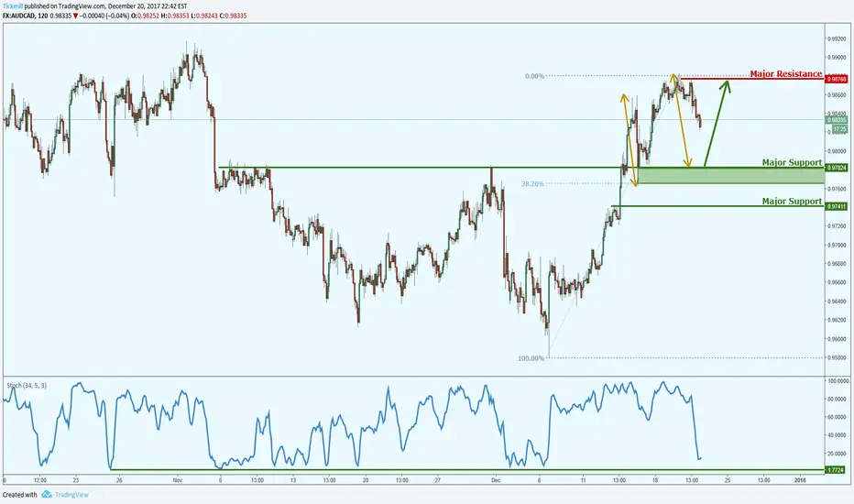Click the 20.0000 stochastic axis label

tap(838, 454)
